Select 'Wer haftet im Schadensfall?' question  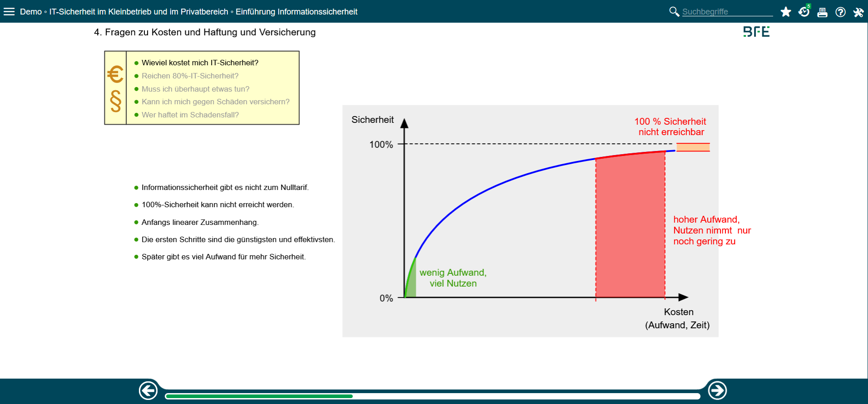[x=190, y=115]
